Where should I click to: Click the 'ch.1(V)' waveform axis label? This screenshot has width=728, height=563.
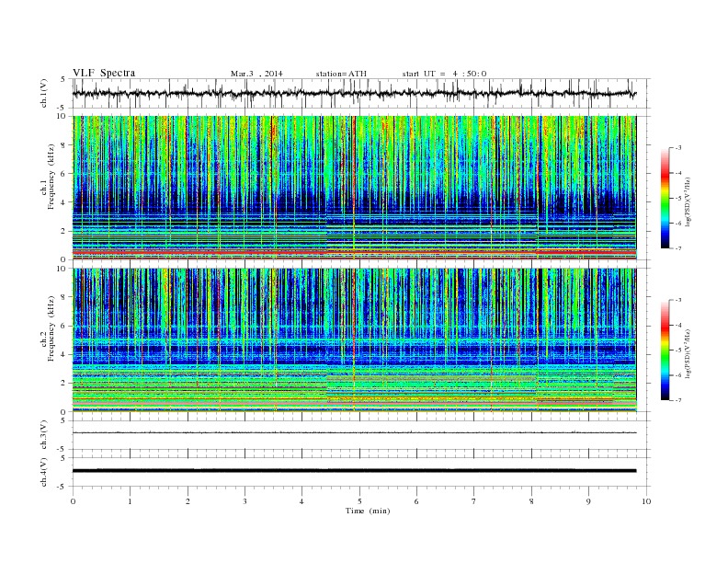[44, 93]
